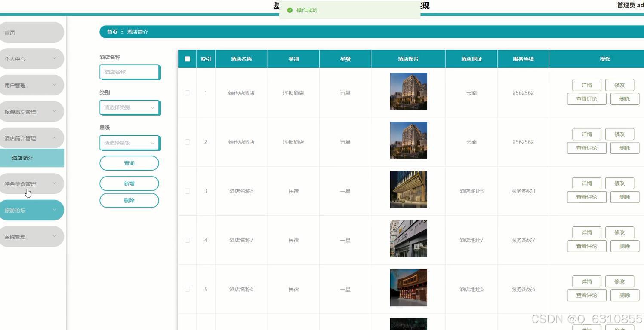644x330 pixels.
Task: Click 修改 for 酒店名称7 row
Action: pos(619,232)
